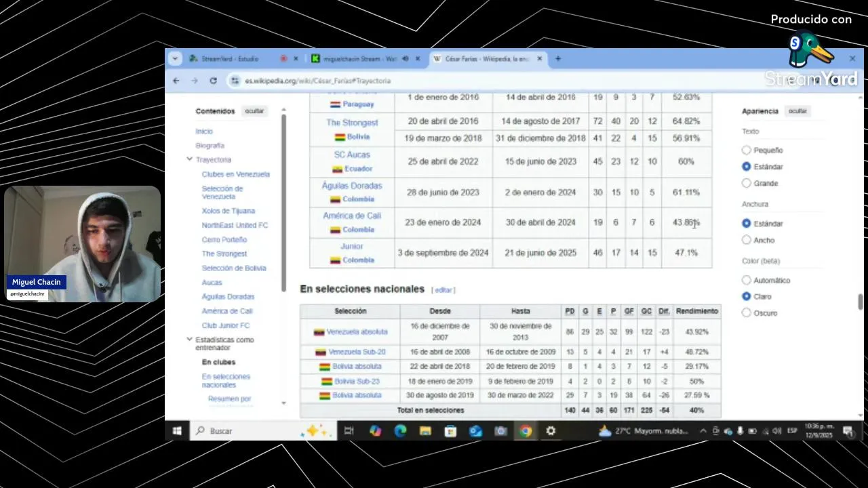This screenshot has width=868, height=488.
Task: Click the Rendimiento column header
Action: (696, 311)
